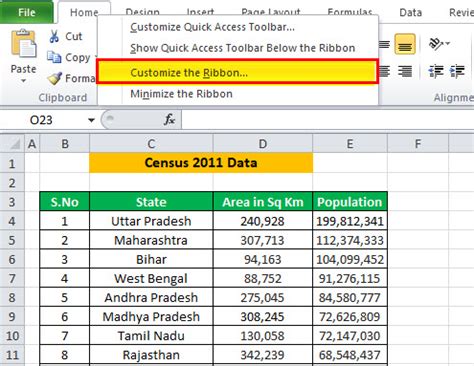Image resolution: width=474 pixels, height=366 pixels.
Task: Select the Tamil Nadu cell
Action: pos(151,336)
